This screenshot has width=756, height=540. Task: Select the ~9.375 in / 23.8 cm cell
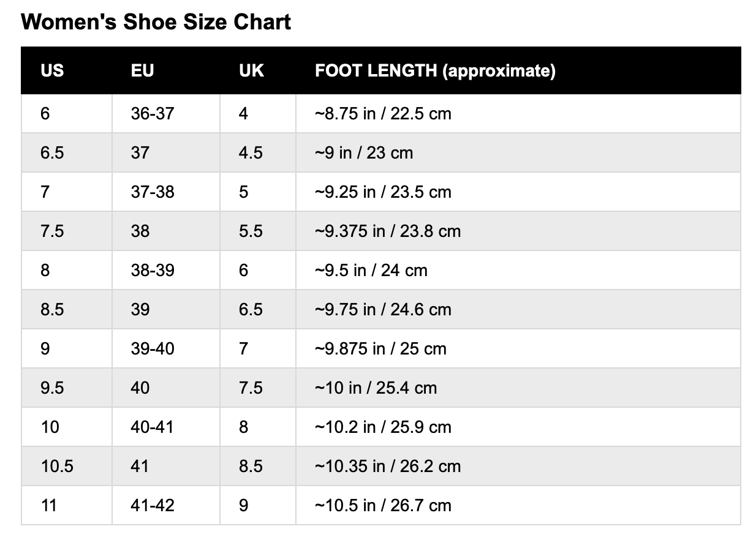518,231
